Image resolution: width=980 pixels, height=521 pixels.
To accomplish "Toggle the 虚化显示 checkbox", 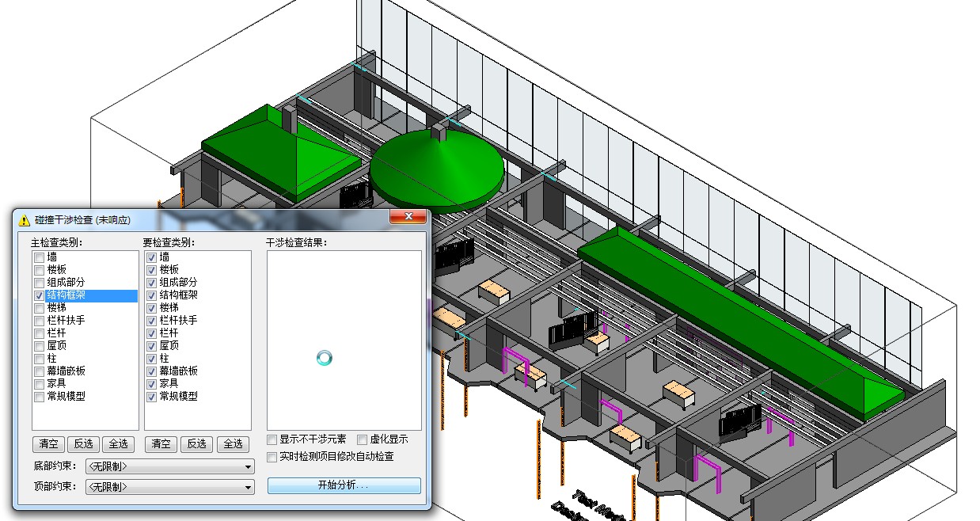I will pyautogui.click(x=363, y=439).
